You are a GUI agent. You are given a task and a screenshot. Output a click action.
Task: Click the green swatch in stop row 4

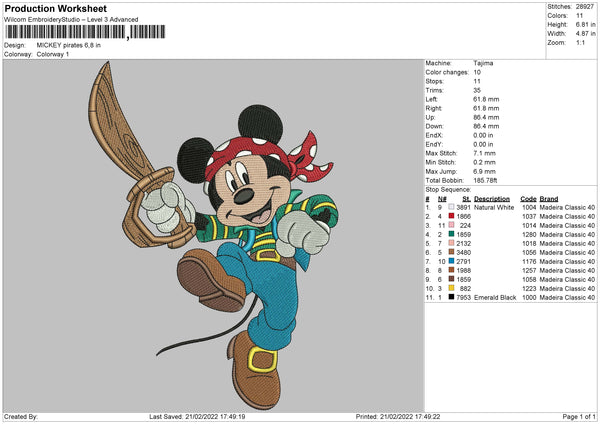coord(452,234)
